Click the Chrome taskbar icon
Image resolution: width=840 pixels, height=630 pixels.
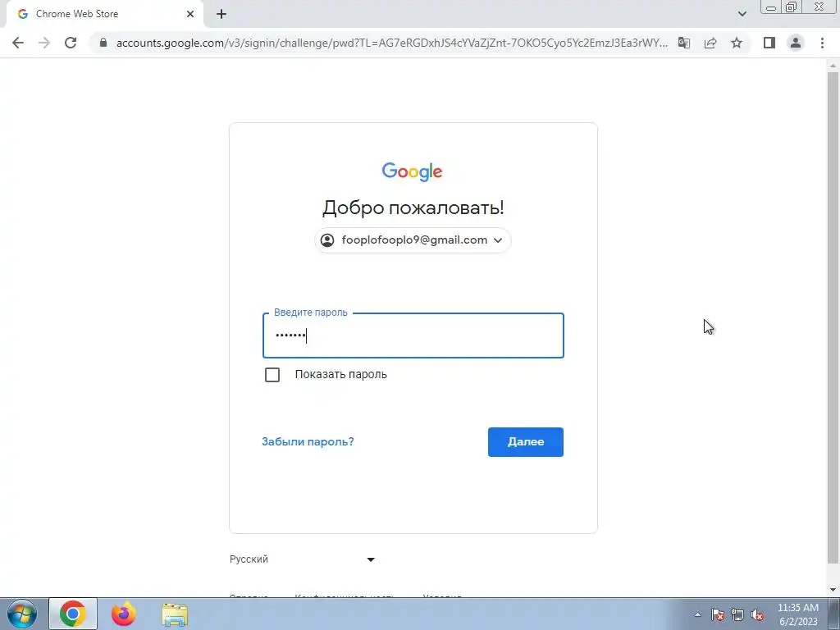coord(73,614)
